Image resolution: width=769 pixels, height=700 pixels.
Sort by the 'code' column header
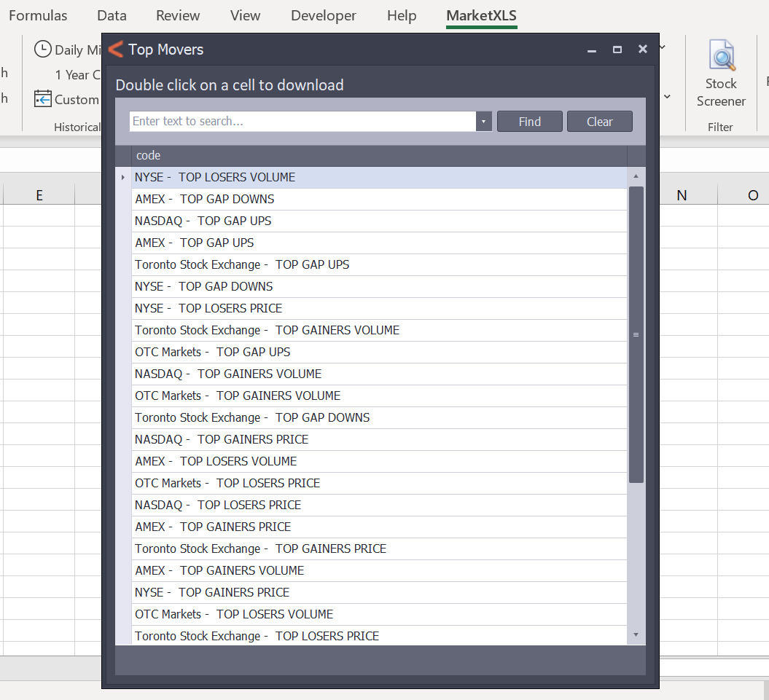[x=378, y=155]
